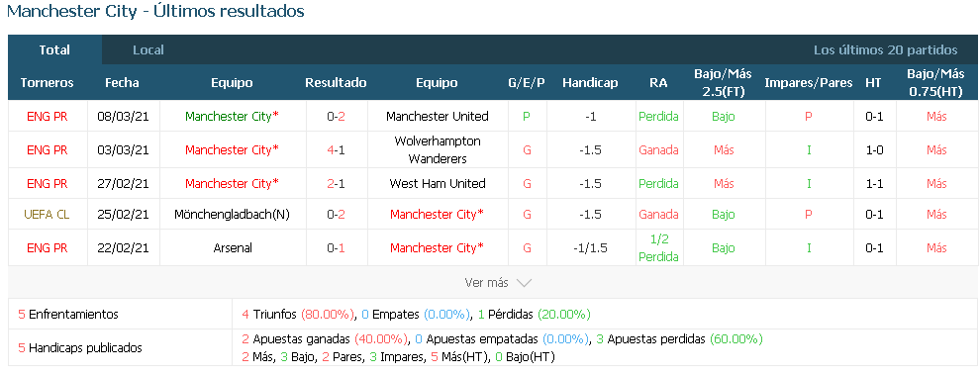Switch to the Total tab

pos(54,49)
